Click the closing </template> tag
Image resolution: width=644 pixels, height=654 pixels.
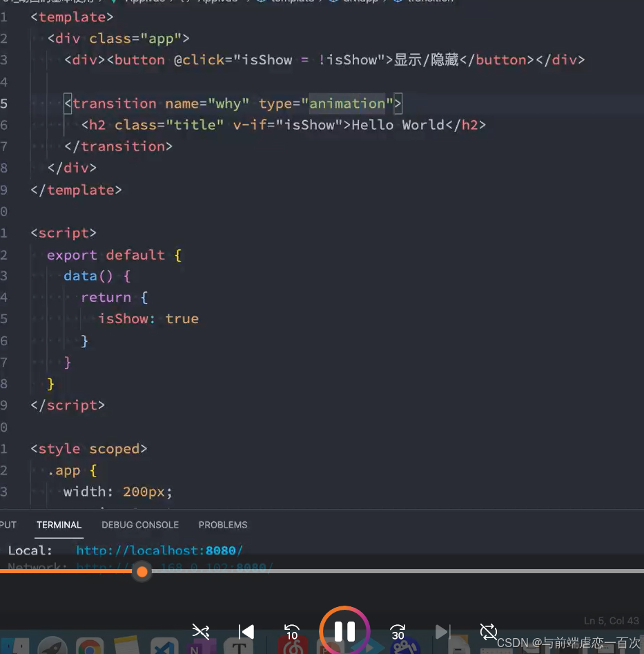point(77,190)
